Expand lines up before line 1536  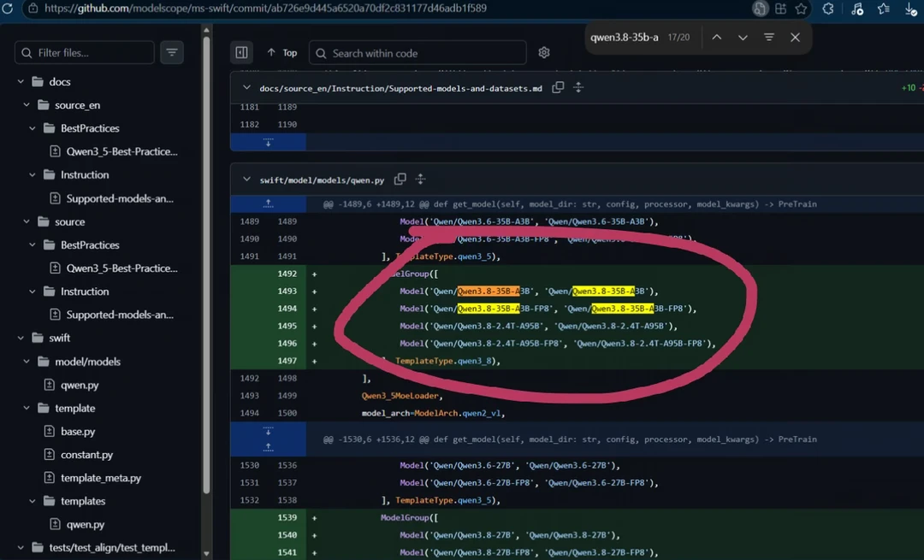point(268,447)
